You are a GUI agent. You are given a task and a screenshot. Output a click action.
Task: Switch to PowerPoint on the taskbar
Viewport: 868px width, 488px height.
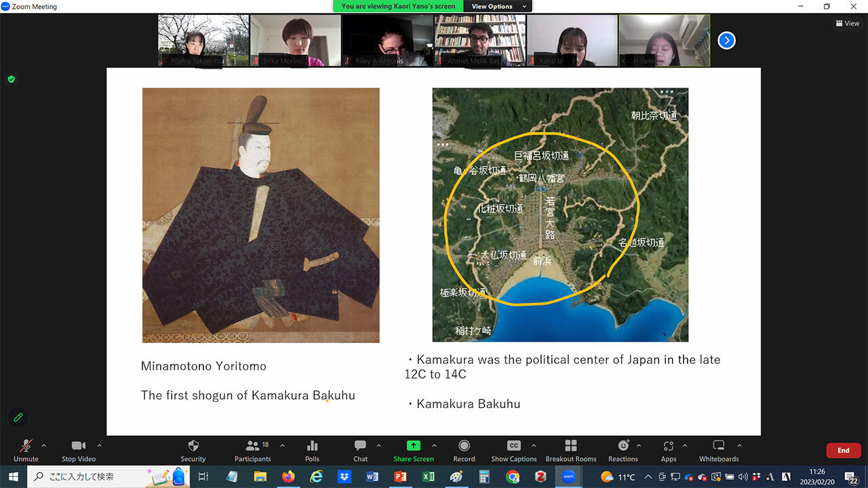400,476
